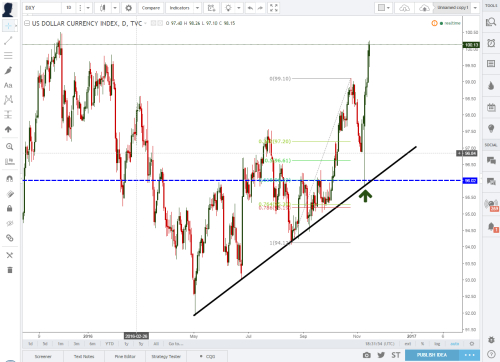500x362 pixels.
Task: Toggle the lock all drawings tool
Action: pyautogui.click(x=10, y=209)
